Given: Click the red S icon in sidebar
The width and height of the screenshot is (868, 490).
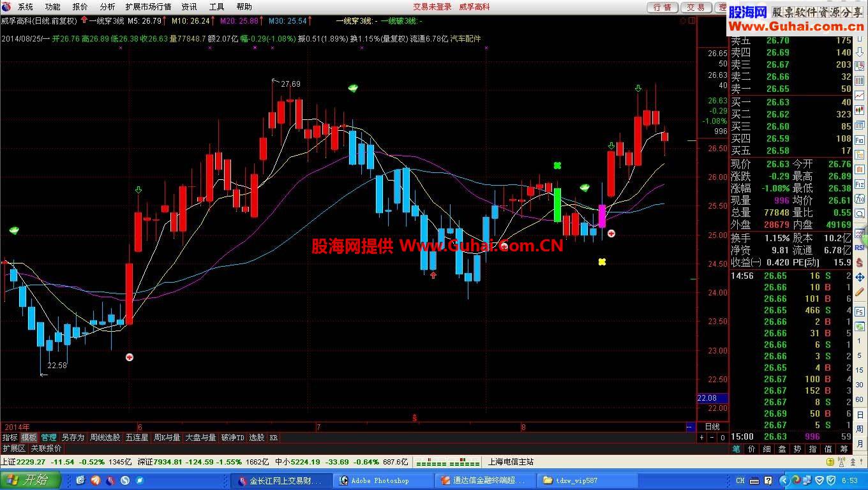Looking at the screenshot, I should click(x=860, y=262).
